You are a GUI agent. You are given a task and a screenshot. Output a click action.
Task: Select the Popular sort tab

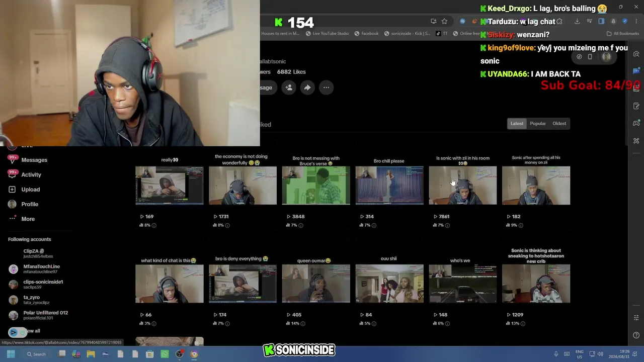(x=538, y=124)
